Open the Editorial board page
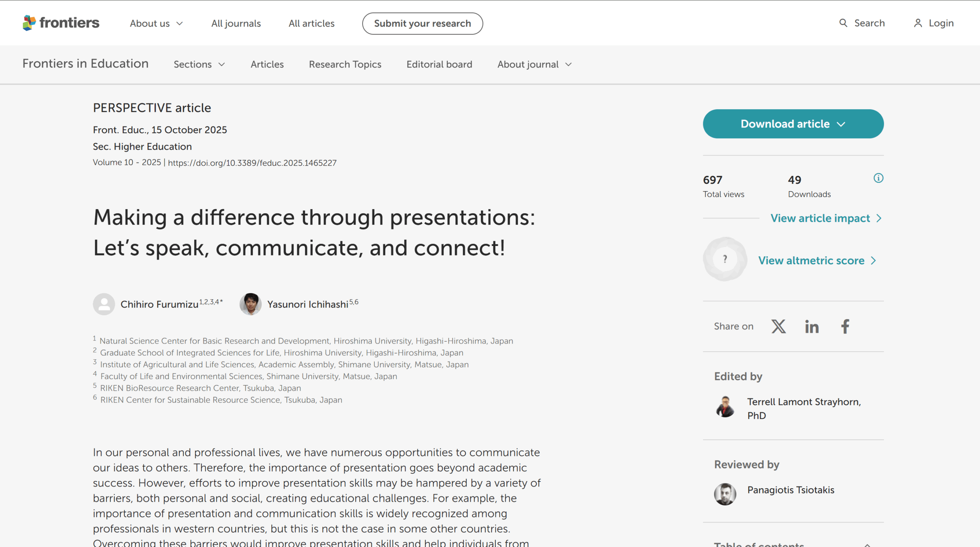This screenshot has height=547, width=980. pyautogui.click(x=439, y=64)
